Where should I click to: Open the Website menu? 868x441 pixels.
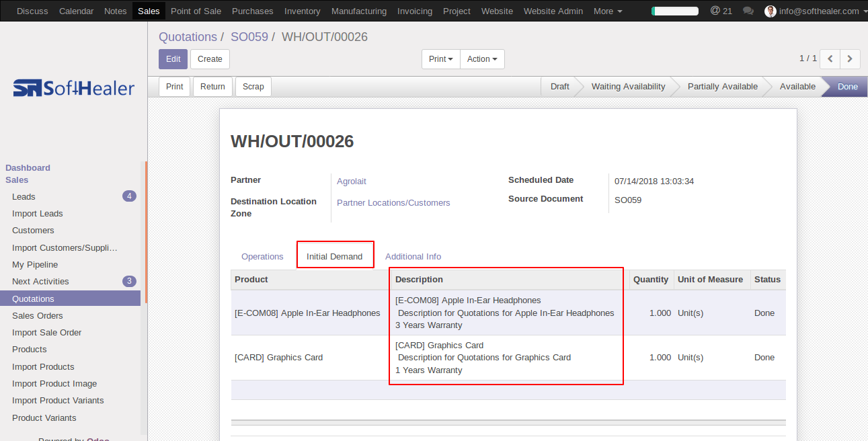tap(497, 11)
